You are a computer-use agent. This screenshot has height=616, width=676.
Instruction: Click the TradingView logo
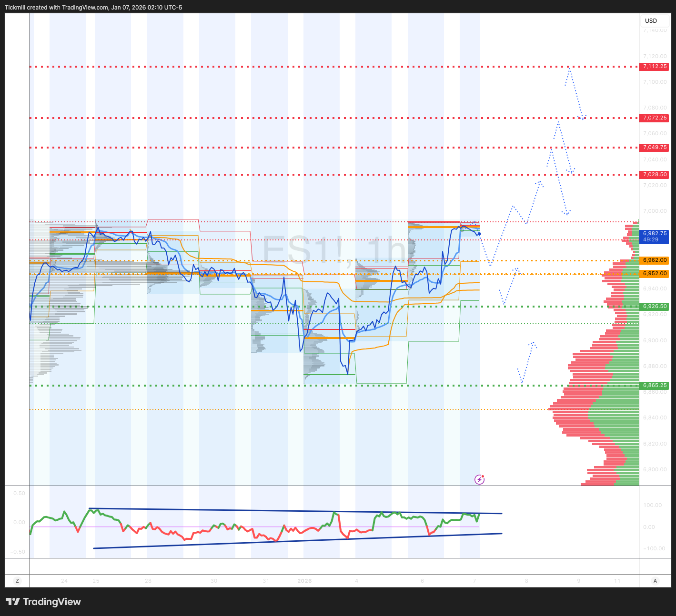tap(43, 602)
